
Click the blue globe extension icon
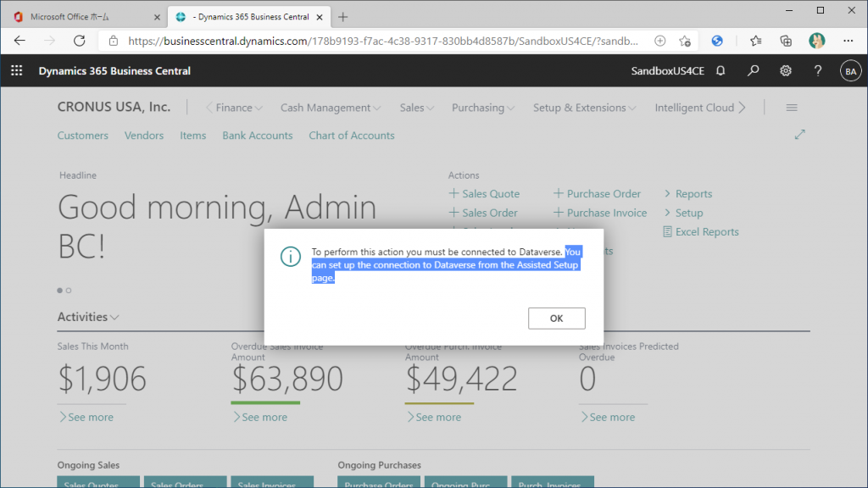pos(717,41)
